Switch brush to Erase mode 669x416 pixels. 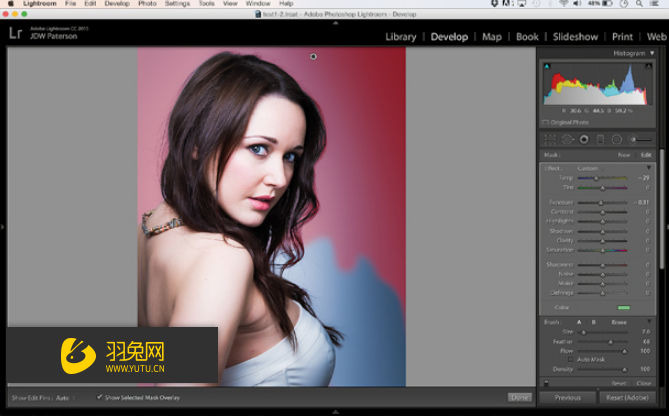tap(619, 322)
